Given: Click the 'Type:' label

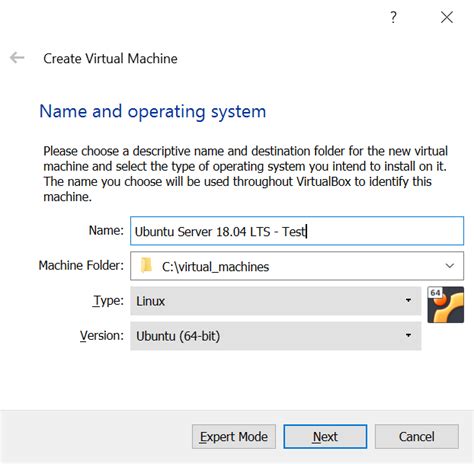Looking at the screenshot, I should pos(108,301).
